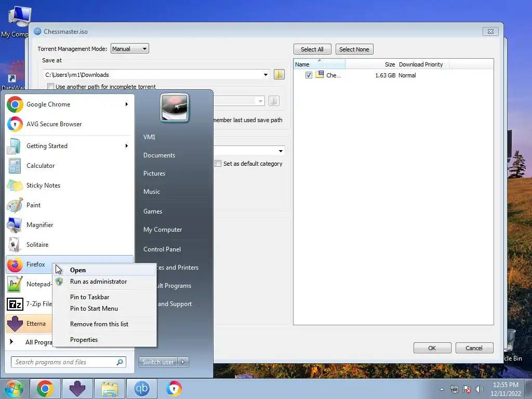The width and height of the screenshot is (532, 399).
Task: Launch Calculator from the Start menu
Action: (70, 166)
